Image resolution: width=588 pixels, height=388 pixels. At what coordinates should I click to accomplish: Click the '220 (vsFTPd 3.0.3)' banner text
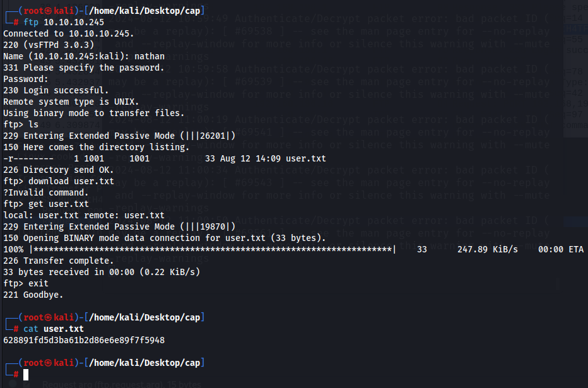[49, 45]
